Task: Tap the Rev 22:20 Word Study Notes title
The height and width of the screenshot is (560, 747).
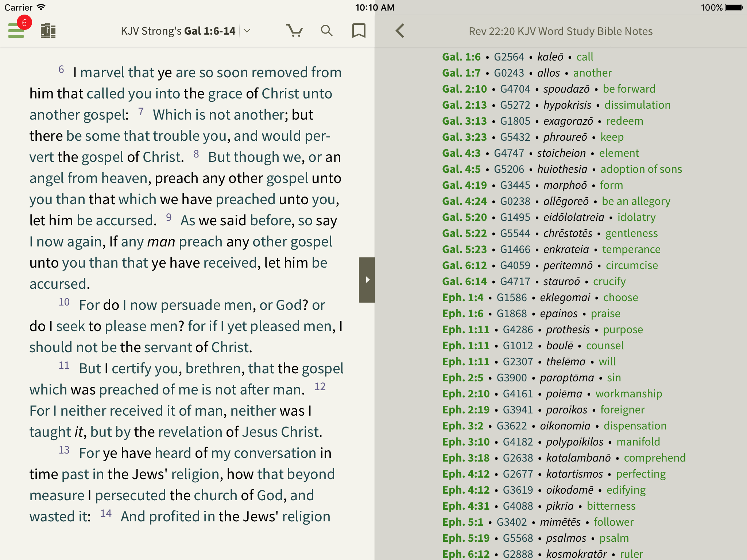Action: click(x=561, y=31)
